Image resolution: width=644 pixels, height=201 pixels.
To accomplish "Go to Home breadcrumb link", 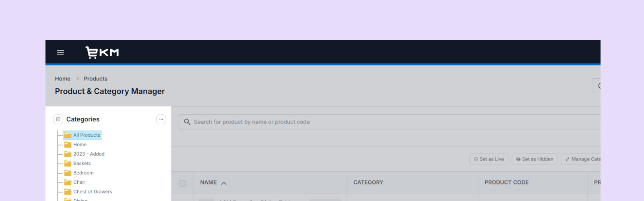I will tap(63, 79).
